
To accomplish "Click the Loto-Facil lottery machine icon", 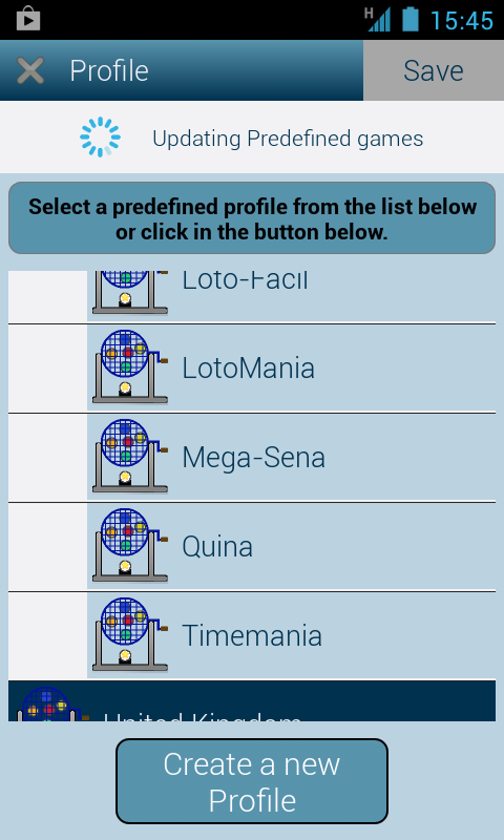I will click(129, 293).
